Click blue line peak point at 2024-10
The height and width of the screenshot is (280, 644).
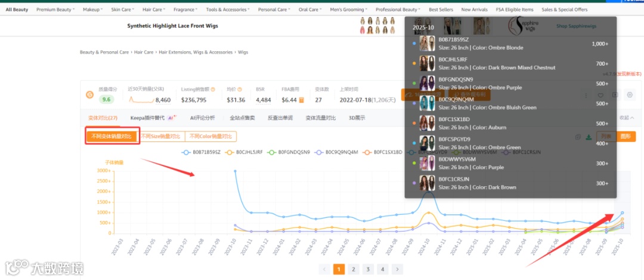click(x=429, y=192)
